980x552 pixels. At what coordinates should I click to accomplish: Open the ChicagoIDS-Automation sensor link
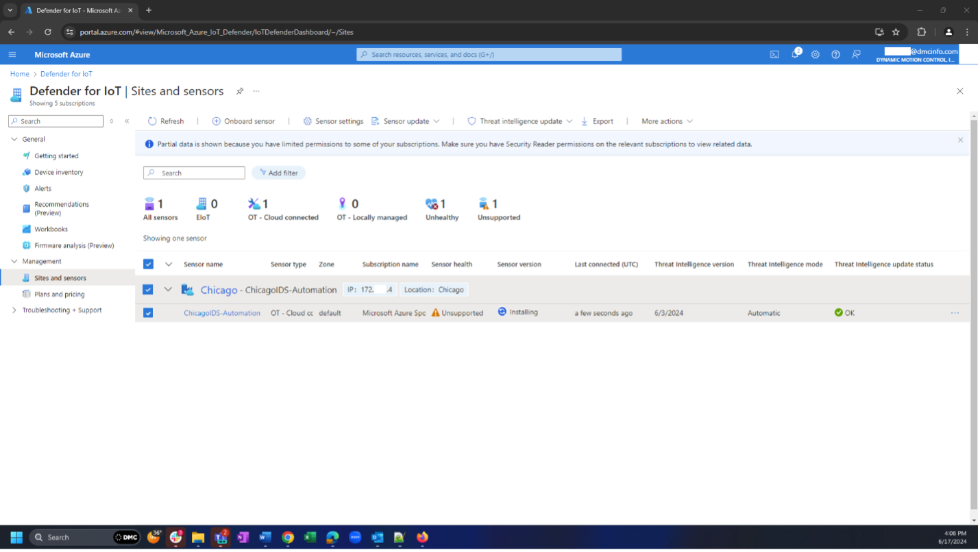coord(222,313)
